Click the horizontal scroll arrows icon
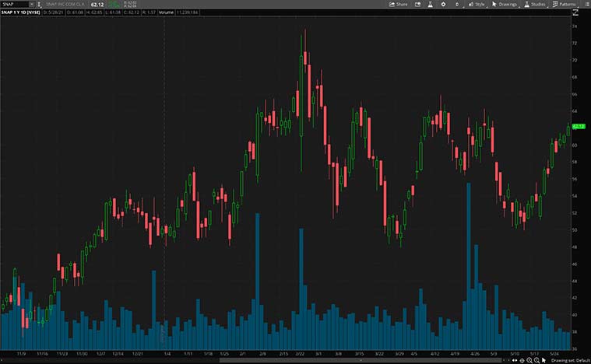This screenshot has width=591, height=364. tap(515, 361)
